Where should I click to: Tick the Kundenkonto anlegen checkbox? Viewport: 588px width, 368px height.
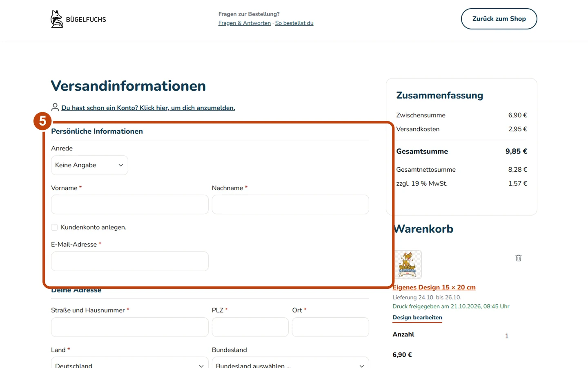(x=54, y=227)
